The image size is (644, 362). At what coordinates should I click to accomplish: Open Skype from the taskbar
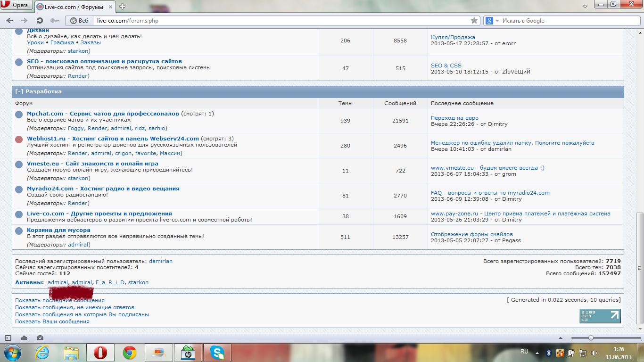point(217,353)
